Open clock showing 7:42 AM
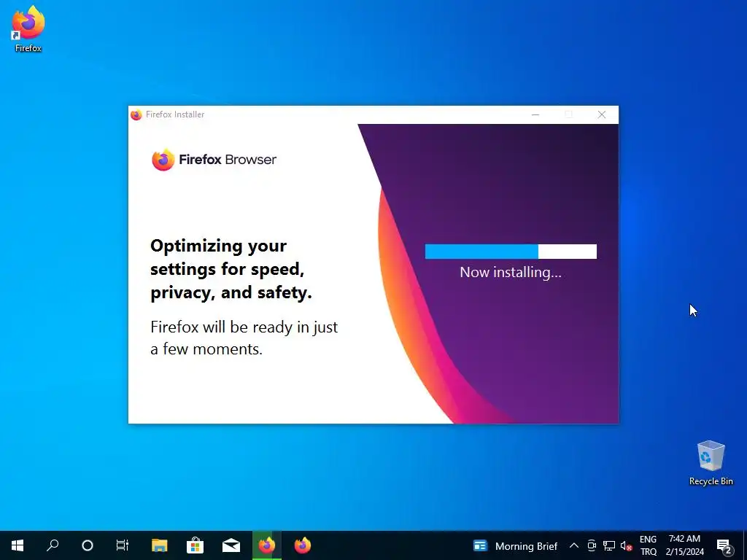The image size is (747, 560). click(x=684, y=545)
